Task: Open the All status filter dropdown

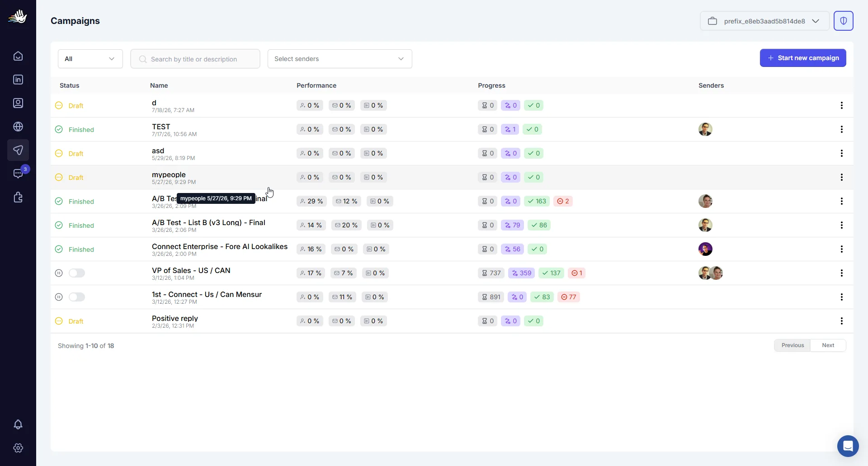Action: [x=90, y=59]
